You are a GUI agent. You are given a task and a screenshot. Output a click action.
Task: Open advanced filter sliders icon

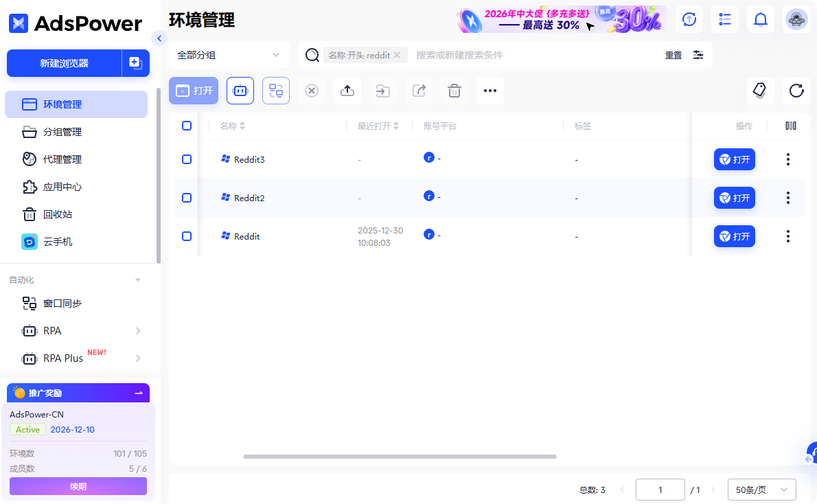[x=698, y=55]
